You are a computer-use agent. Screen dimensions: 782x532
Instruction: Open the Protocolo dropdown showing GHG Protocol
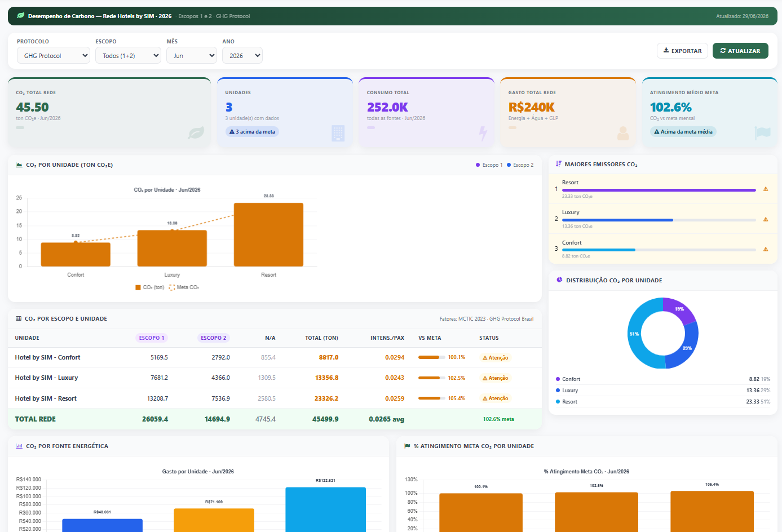coord(54,55)
